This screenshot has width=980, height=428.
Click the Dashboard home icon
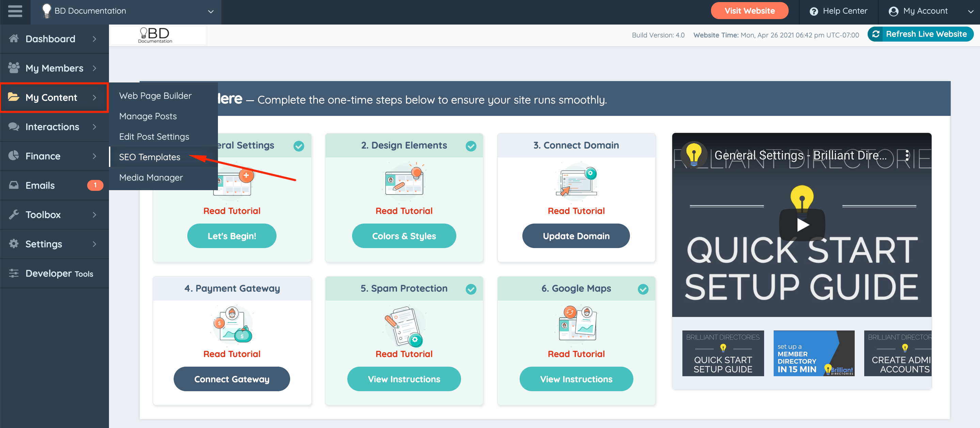(x=14, y=39)
